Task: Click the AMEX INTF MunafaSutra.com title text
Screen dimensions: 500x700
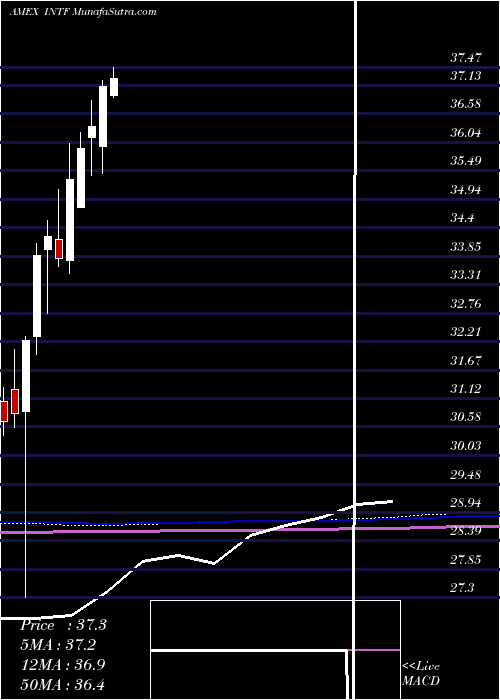Action: [83, 12]
